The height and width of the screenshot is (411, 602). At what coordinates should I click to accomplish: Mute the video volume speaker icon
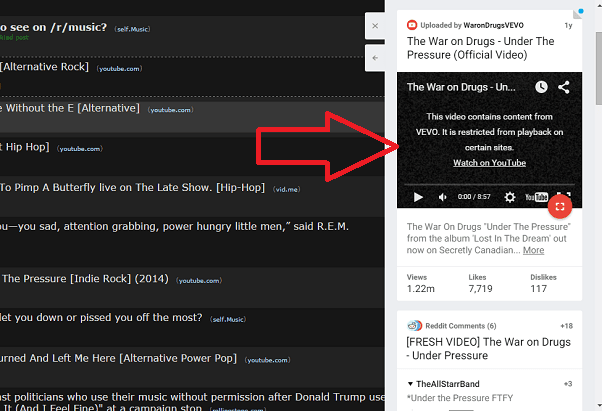(442, 197)
